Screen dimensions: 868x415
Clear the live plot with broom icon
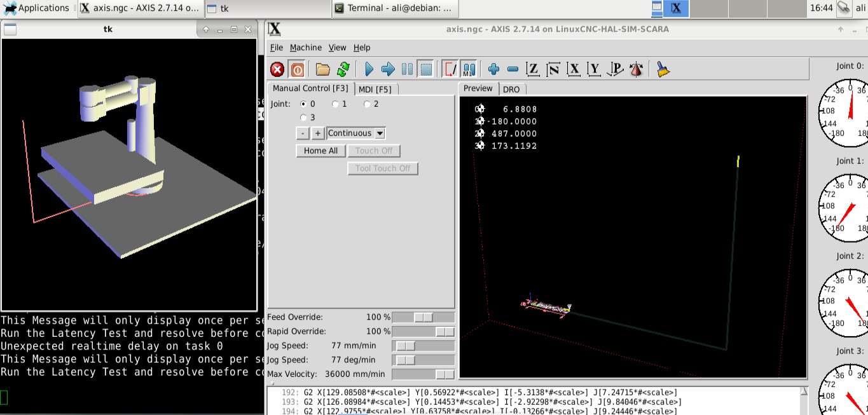[x=663, y=69]
